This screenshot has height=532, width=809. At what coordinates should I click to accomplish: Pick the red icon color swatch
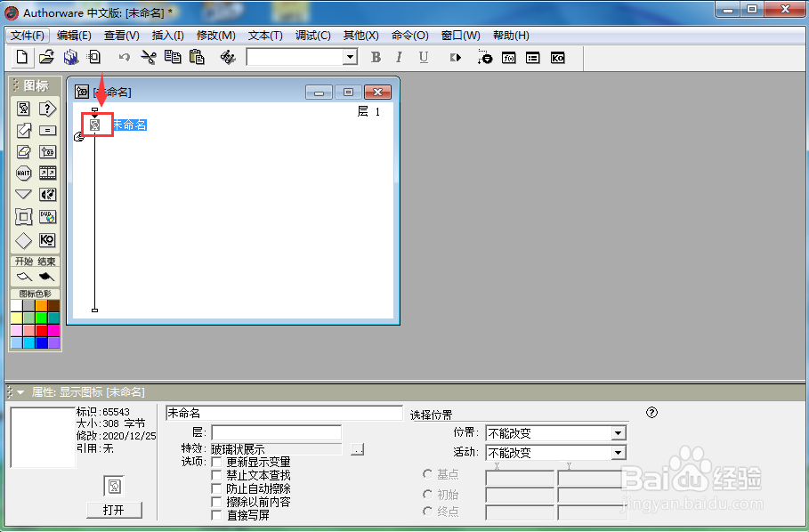pyautogui.click(x=41, y=330)
